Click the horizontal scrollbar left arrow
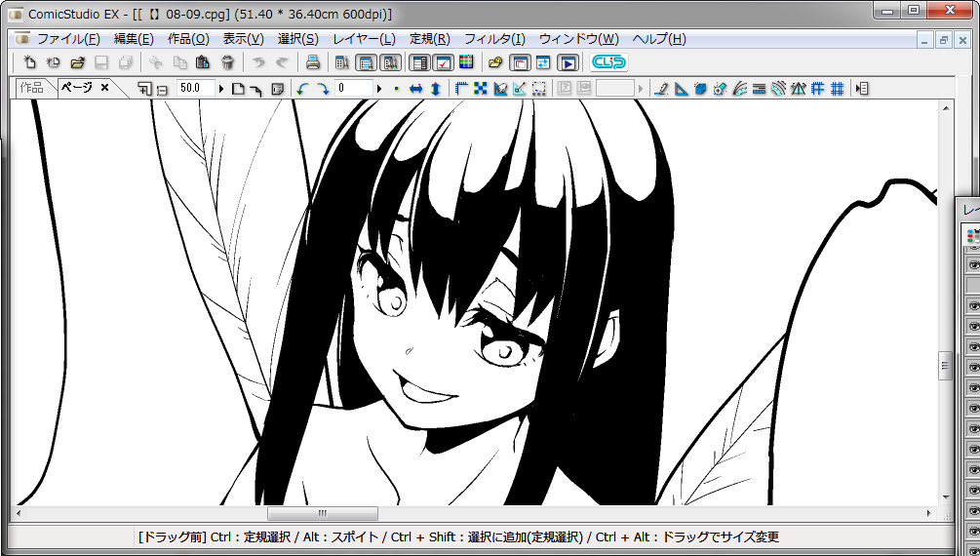Image resolution: width=980 pixels, height=556 pixels. (x=19, y=513)
